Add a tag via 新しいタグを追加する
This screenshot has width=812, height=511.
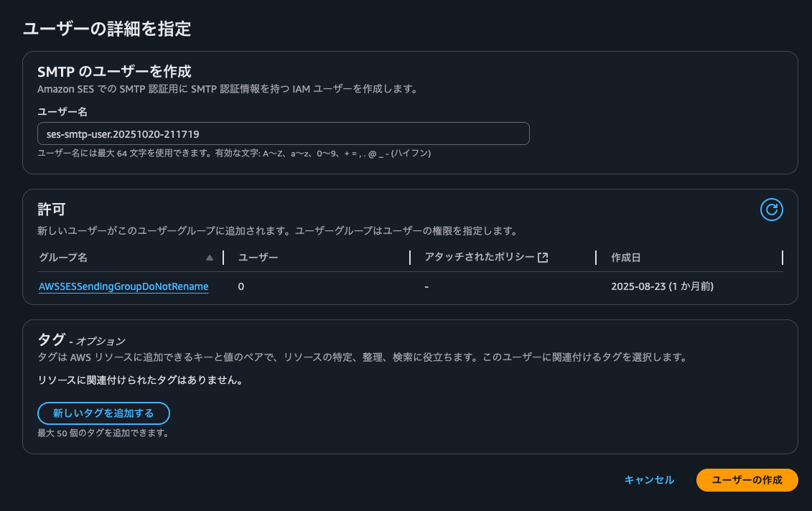pyautogui.click(x=103, y=413)
